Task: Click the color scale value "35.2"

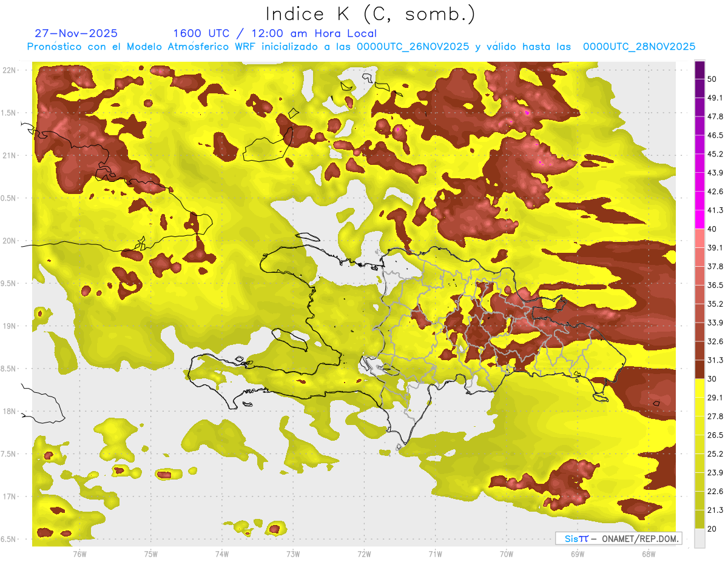Action: coord(715,304)
